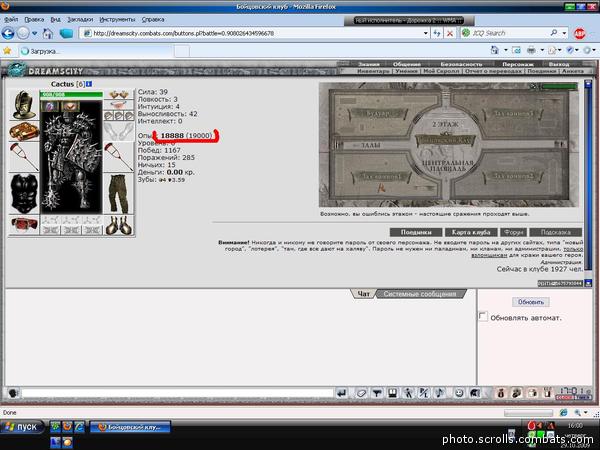
Task: Click the red belt equipment slot
Action: (x=24, y=224)
